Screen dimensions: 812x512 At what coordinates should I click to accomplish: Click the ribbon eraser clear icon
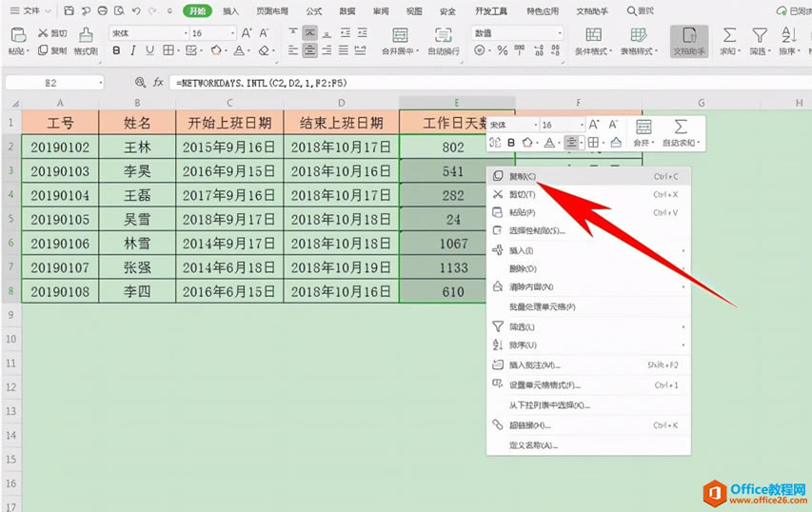click(x=264, y=50)
